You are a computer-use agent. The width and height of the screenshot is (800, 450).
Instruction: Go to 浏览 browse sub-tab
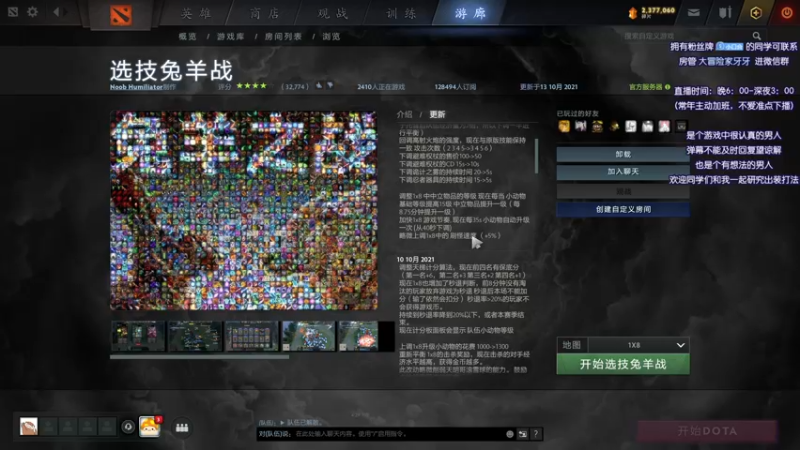click(x=331, y=36)
